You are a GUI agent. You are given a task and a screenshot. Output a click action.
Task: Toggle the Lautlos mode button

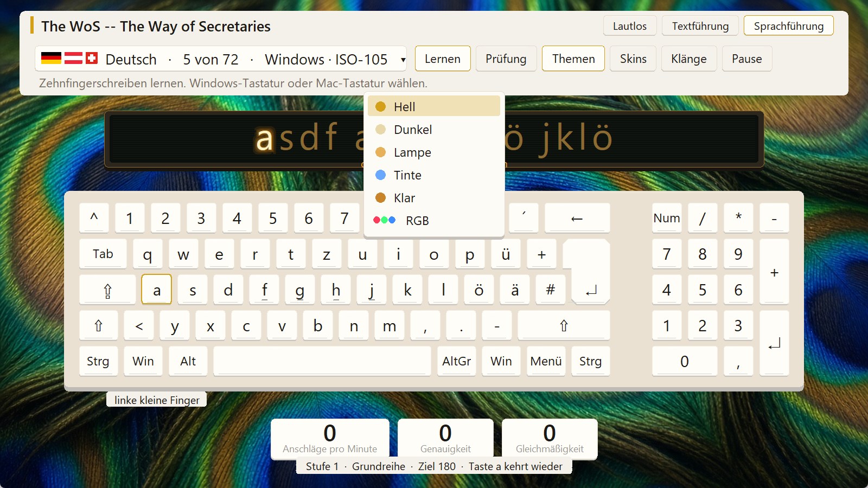coord(630,25)
